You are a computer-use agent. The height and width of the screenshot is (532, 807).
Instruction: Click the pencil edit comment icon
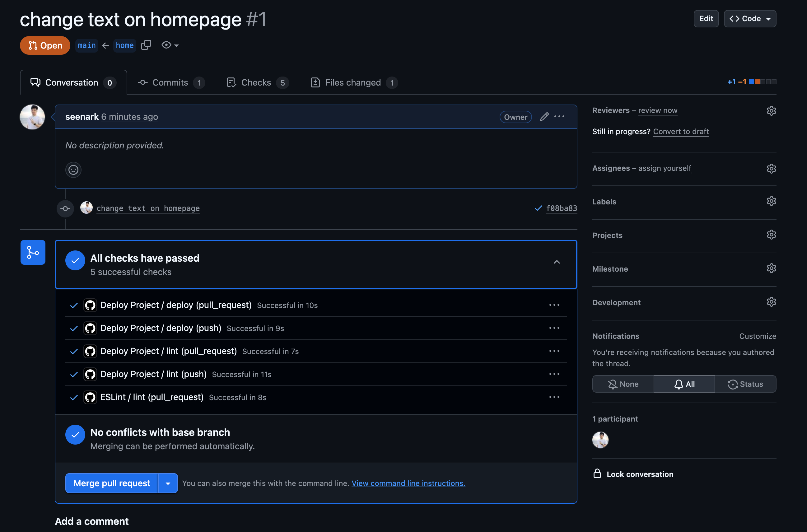pos(544,117)
